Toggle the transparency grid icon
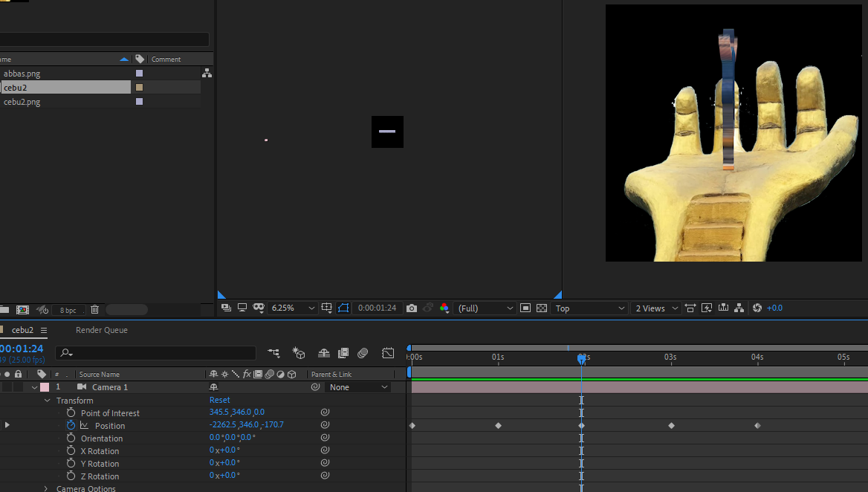Viewport: 868px width, 492px height. point(542,308)
